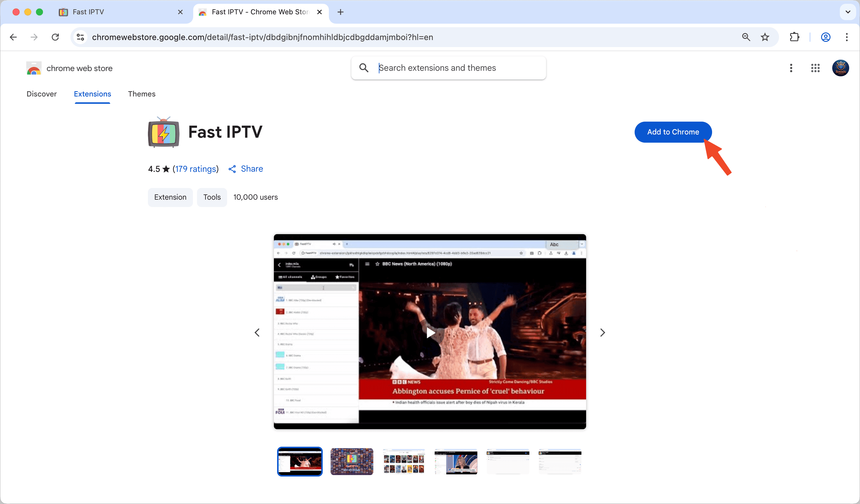Screen dimensions: 860x504
Task: Select the third thumbnail with movie posters
Action: click(404, 462)
